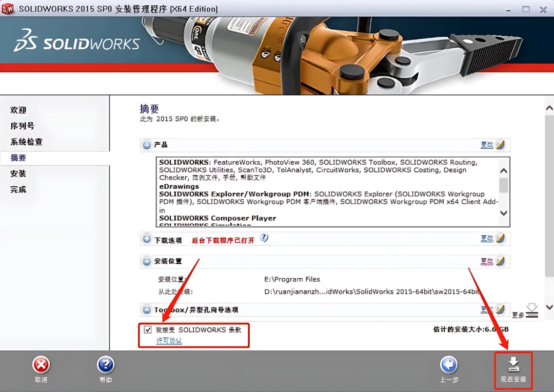Viewport: 554px width, 392px height.
Task: Select the 安装 (Install) step
Action: click(x=18, y=173)
